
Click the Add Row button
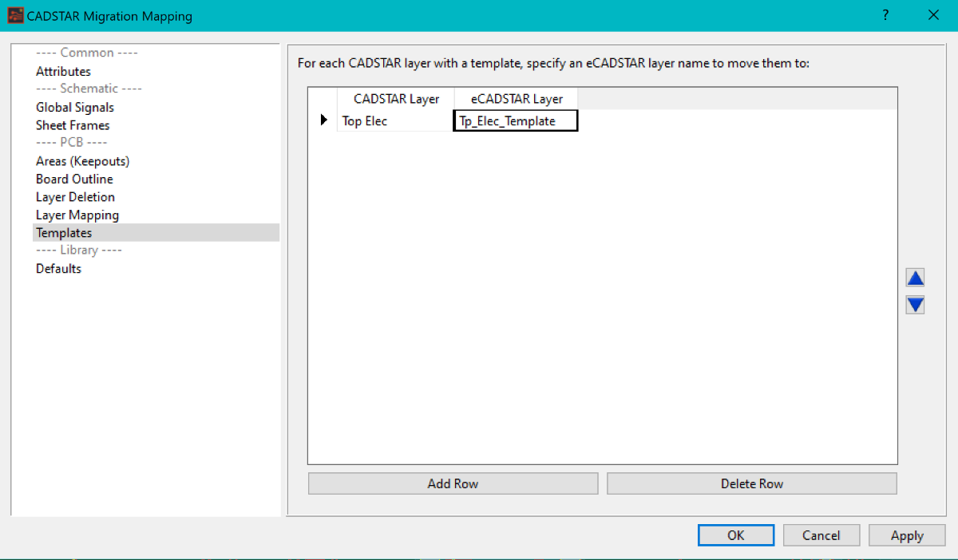click(x=453, y=483)
